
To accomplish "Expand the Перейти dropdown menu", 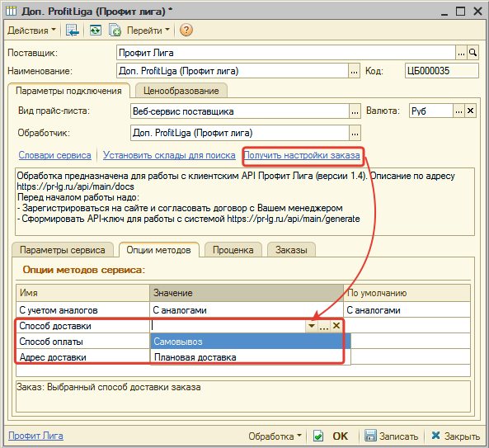I will point(148,31).
